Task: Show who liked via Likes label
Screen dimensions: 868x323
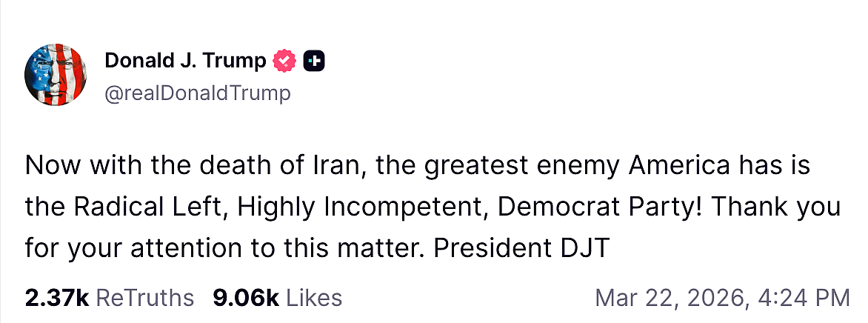Action: click(x=314, y=298)
